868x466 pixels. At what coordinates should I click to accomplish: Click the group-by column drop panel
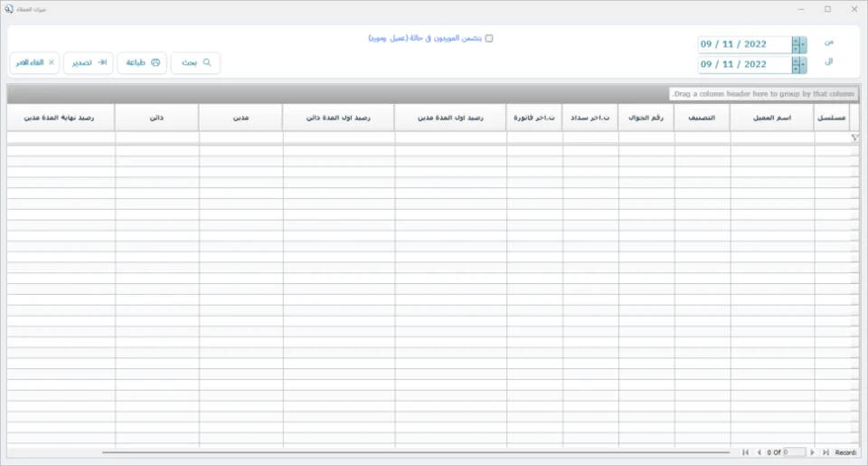click(x=433, y=93)
